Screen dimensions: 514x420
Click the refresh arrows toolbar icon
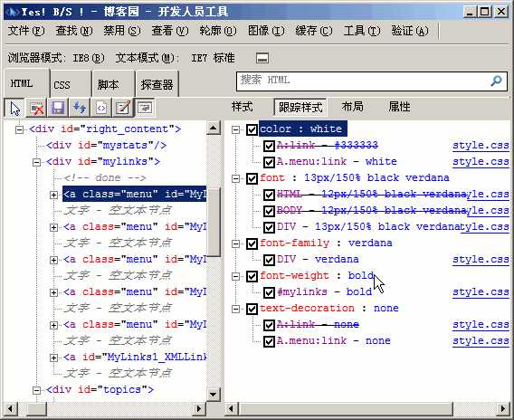tap(80, 108)
